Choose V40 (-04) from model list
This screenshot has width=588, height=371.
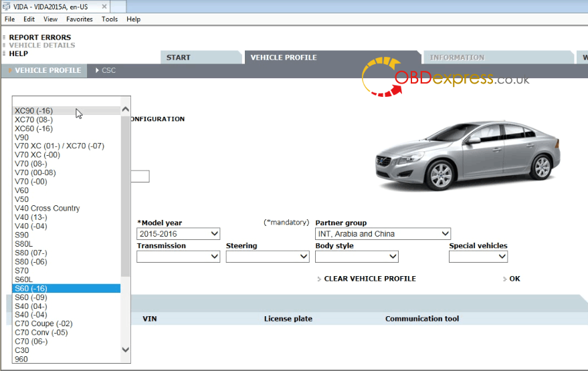(x=66, y=226)
